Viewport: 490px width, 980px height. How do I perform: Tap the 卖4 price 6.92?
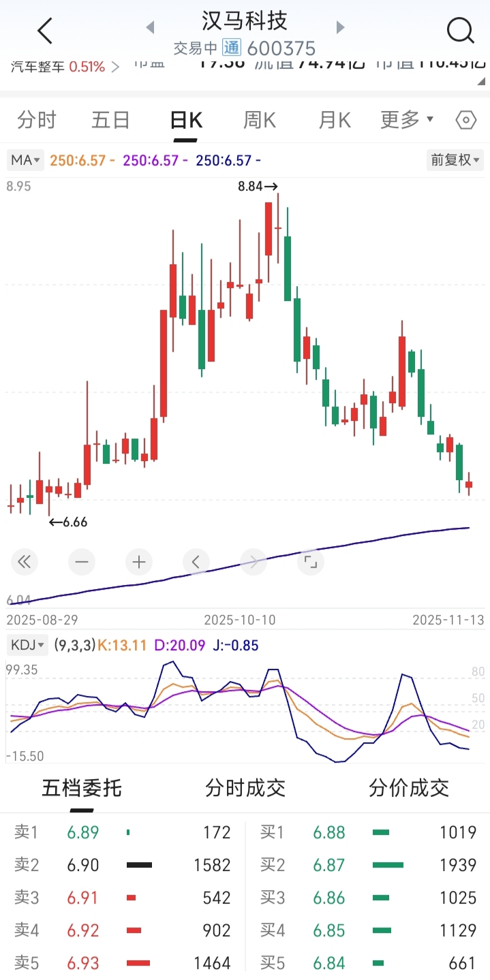(83, 930)
